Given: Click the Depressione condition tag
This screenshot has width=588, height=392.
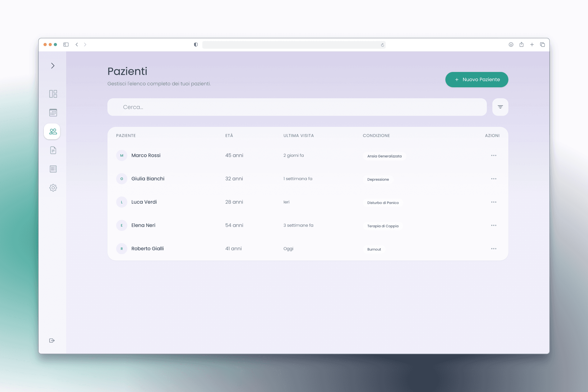Looking at the screenshot, I should pos(378,179).
